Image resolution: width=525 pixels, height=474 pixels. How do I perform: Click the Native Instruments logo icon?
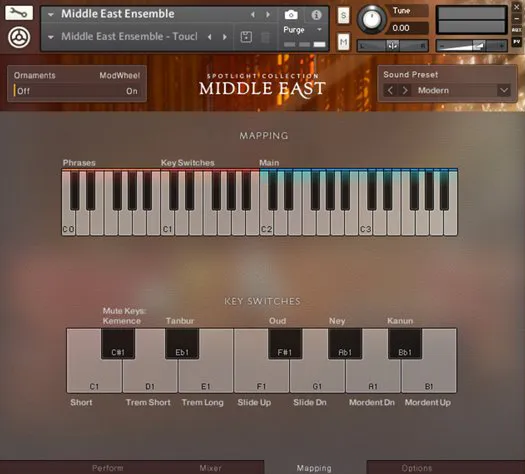pos(19,37)
